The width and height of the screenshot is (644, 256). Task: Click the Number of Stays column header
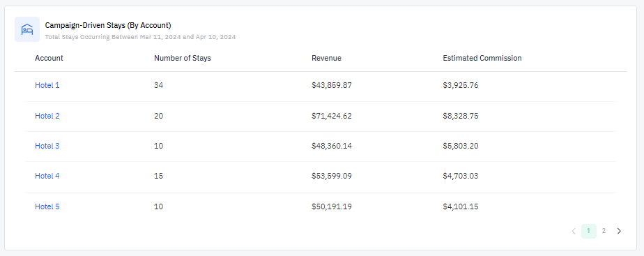click(x=183, y=58)
